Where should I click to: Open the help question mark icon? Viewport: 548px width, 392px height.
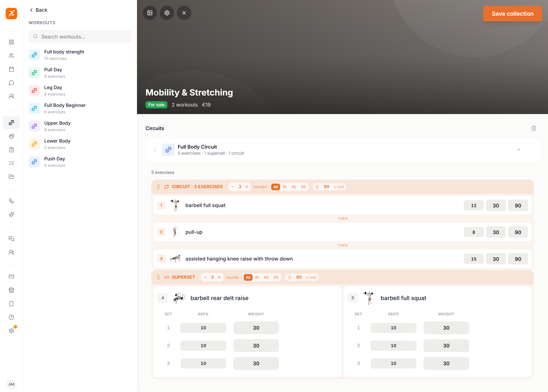pos(11,317)
